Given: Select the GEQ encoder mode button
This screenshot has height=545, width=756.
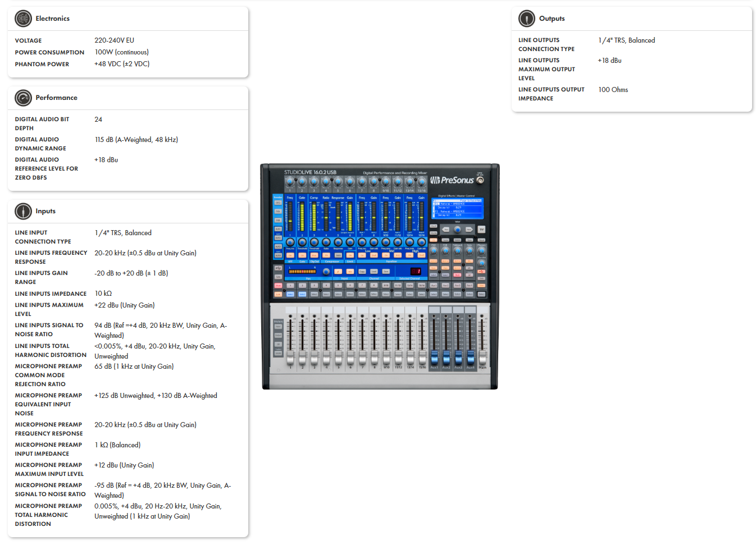Looking at the screenshot, I should 277,203.
